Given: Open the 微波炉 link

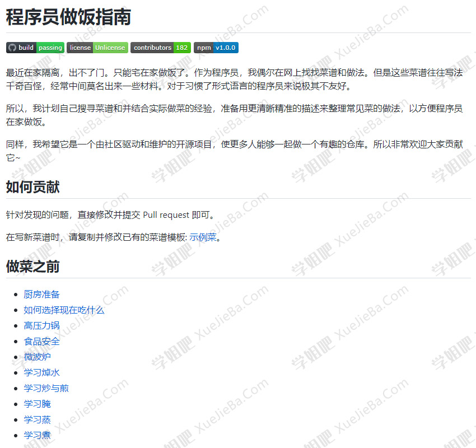Looking at the screenshot, I should 37,357.
